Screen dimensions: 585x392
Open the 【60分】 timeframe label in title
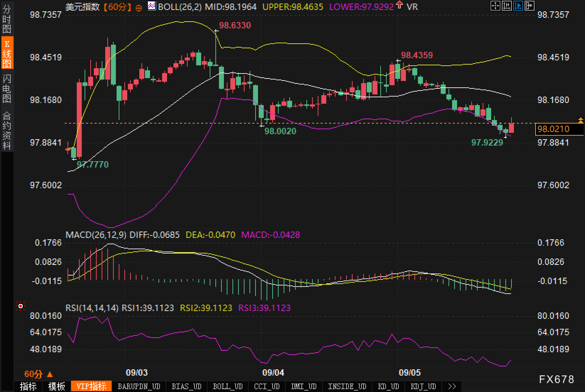117,7
